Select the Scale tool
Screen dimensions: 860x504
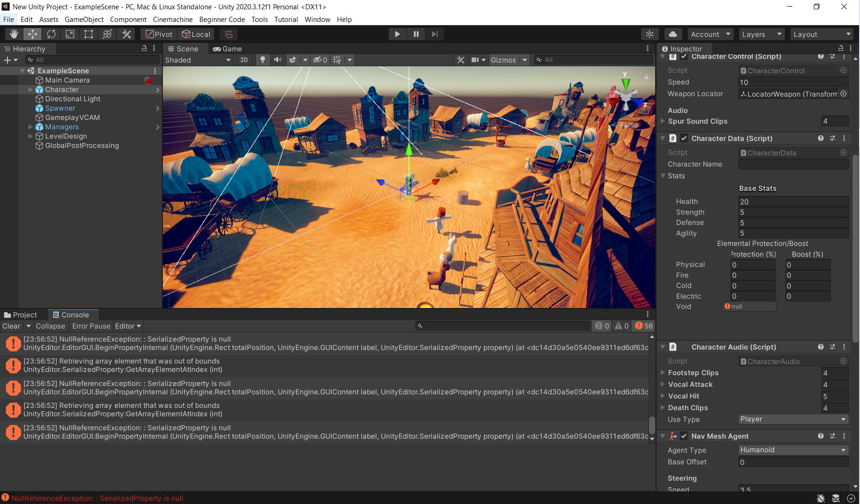tap(70, 34)
